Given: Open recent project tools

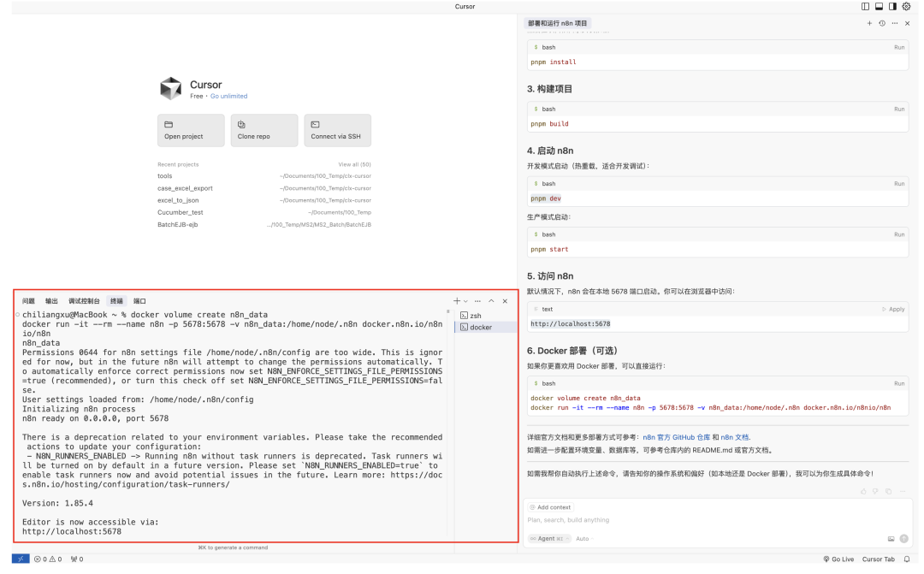Looking at the screenshot, I should [264, 176].
